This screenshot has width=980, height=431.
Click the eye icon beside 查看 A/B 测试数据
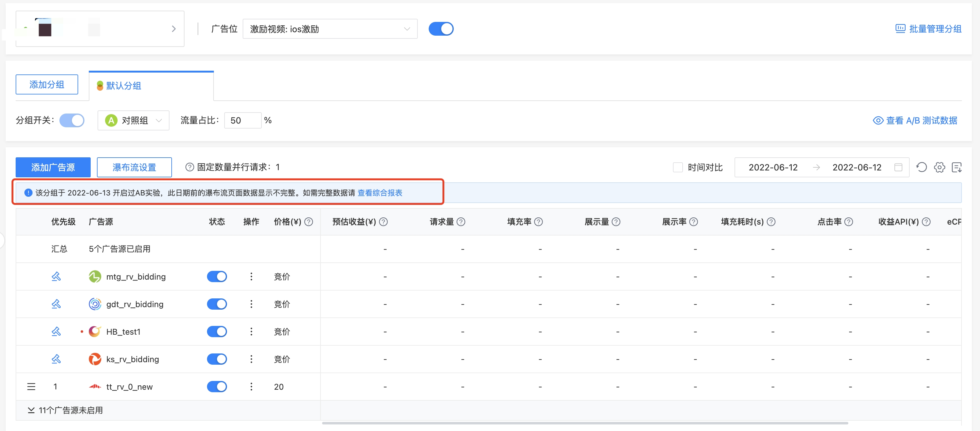tap(878, 120)
